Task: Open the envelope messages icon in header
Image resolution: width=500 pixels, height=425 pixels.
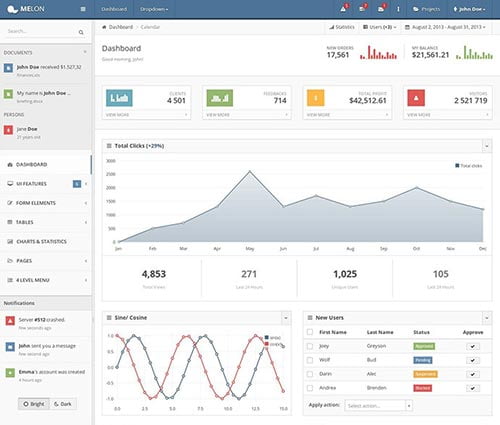Action: click(381, 9)
